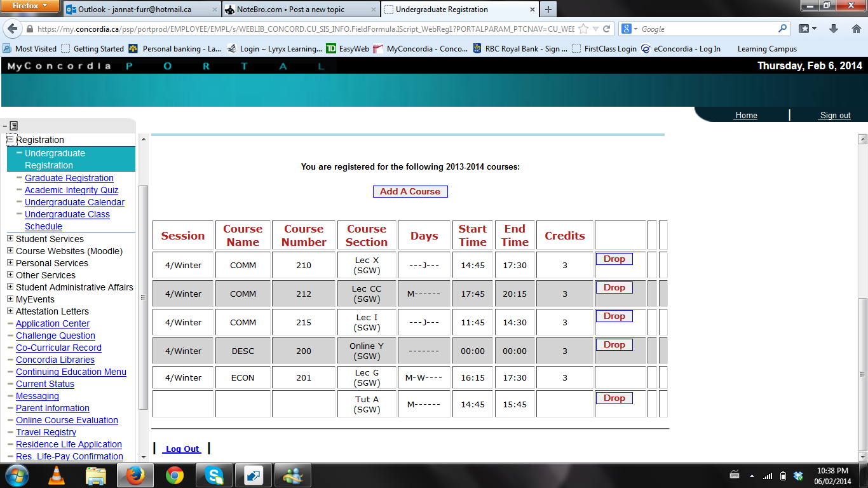Click the browser back arrow button
Screen dimensions: 868x488
pos(13,29)
